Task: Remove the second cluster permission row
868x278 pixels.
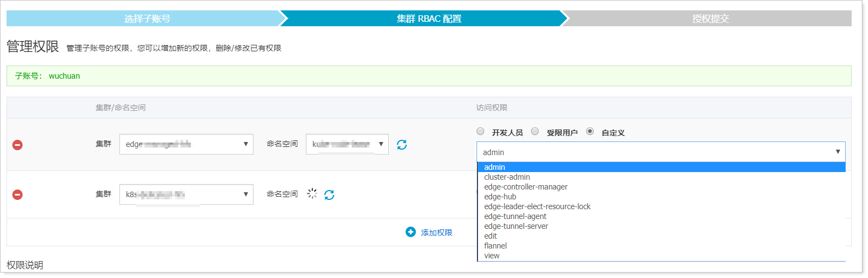Action: (x=17, y=194)
